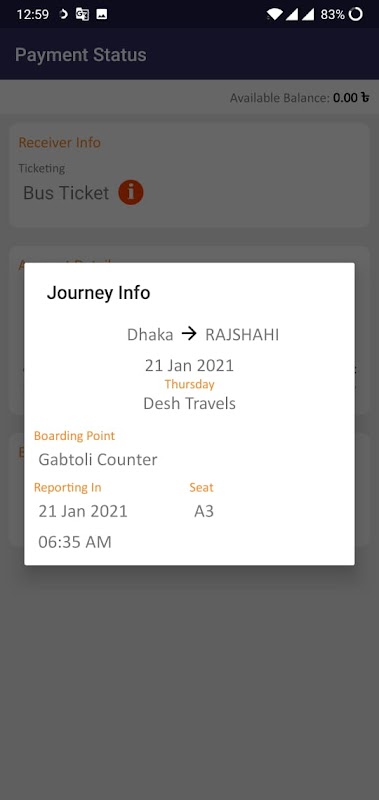Tap the battery indicator icon
The width and height of the screenshot is (379, 800).
tap(356, 14)
